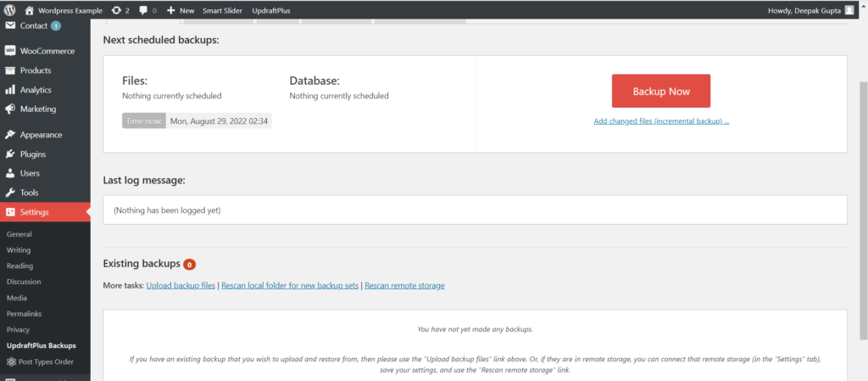Click the Time now: label
Viewport: 868px width, 381px height.
(x=144, y=121)
